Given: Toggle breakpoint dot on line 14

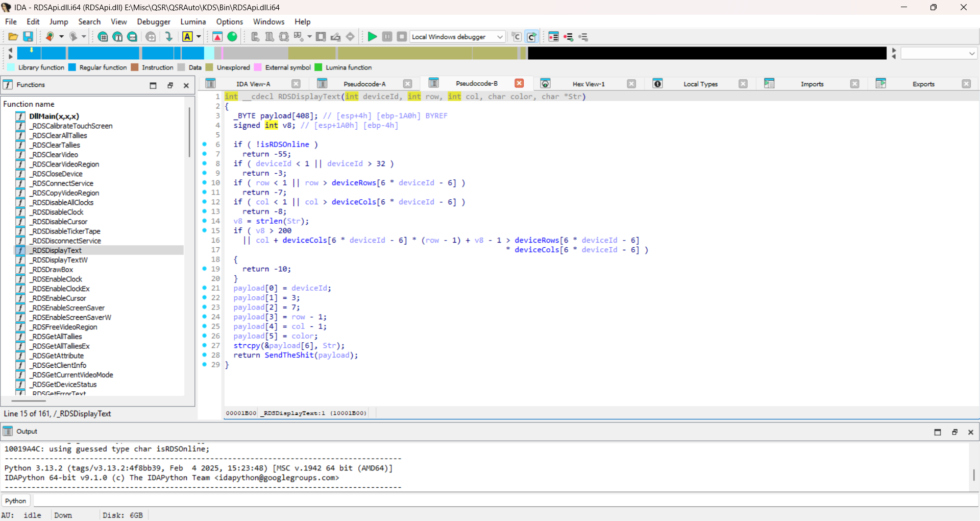Looking at the screenshot, I should [x=204, y=221].
